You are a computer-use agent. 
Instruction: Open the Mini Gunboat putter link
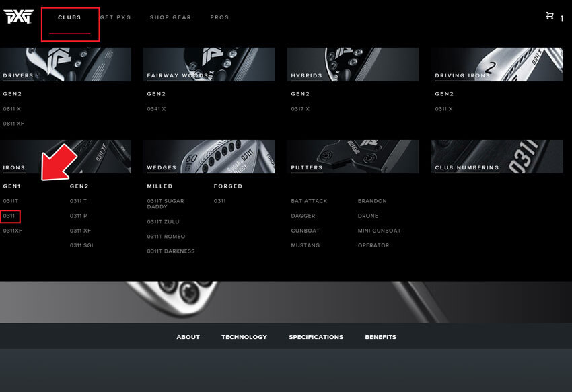pyautogui.click(x=380, y=231)
